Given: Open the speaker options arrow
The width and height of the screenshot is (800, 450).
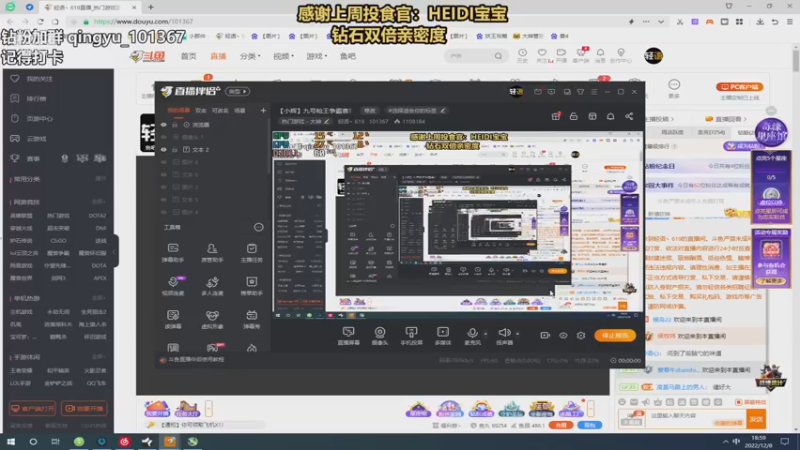Looking at the screenshot, I should (x=517, y=334).
